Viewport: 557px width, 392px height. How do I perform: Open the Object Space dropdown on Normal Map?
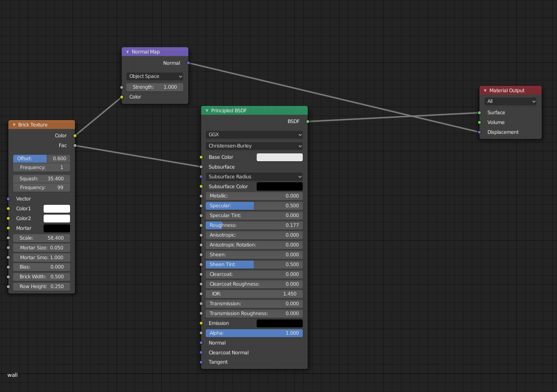tap(155, 76)
